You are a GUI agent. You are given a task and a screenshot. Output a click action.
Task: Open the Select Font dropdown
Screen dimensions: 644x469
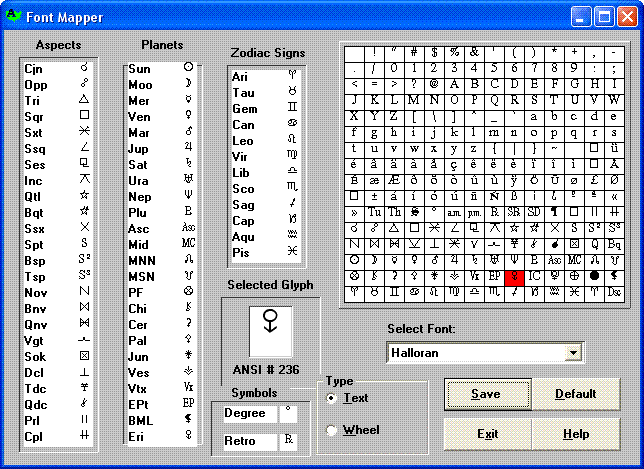click(573, 353)
